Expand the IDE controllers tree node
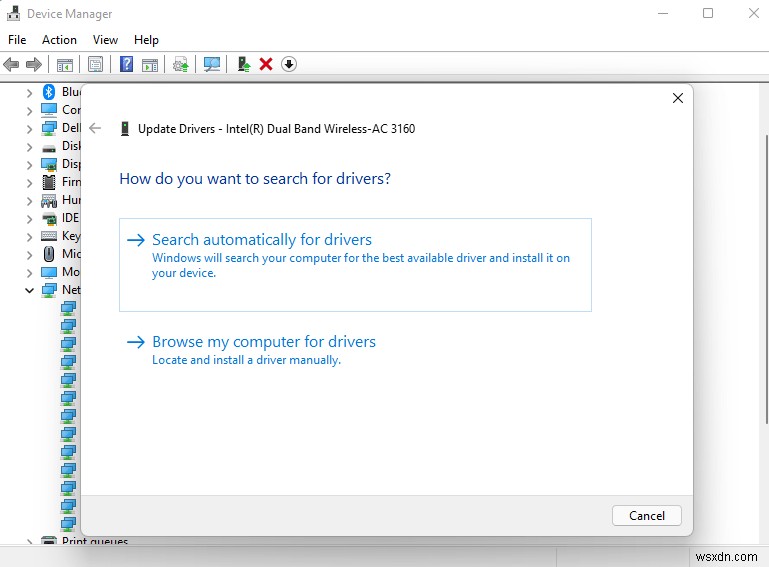Image resolution: width=769 pixels, height=567 pixels. click(29, 219)
